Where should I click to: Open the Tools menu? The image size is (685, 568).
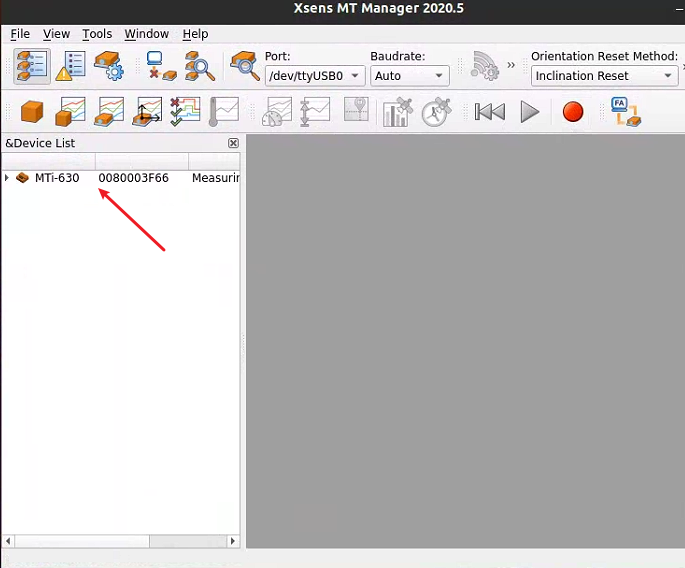coord(97,34)
